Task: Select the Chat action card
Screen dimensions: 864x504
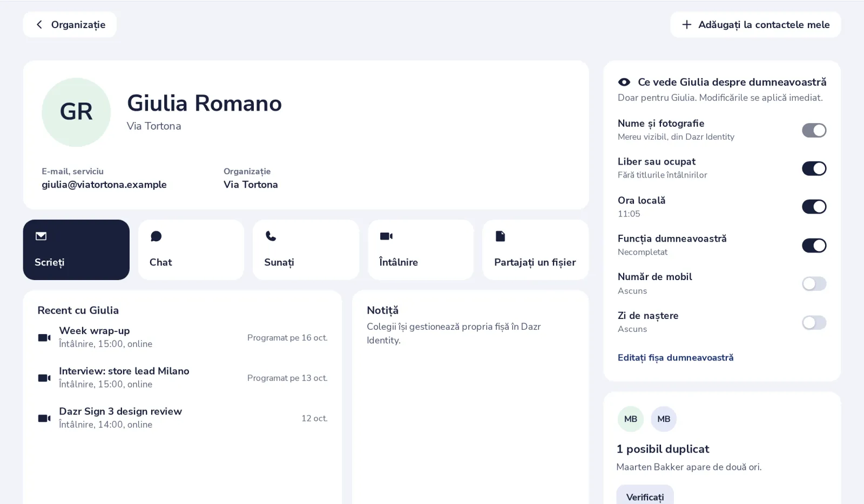Action: click(x=191, y=250)
